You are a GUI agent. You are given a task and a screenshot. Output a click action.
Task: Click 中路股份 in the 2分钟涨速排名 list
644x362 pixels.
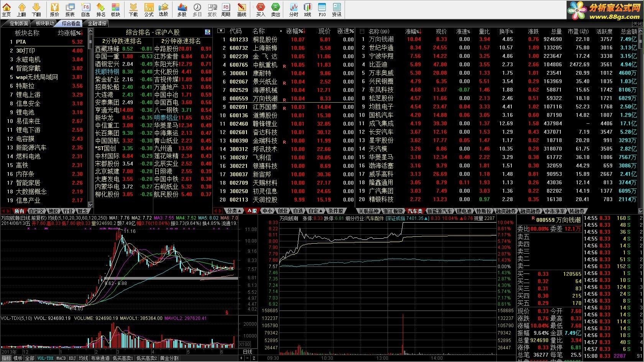pos(166,49)
